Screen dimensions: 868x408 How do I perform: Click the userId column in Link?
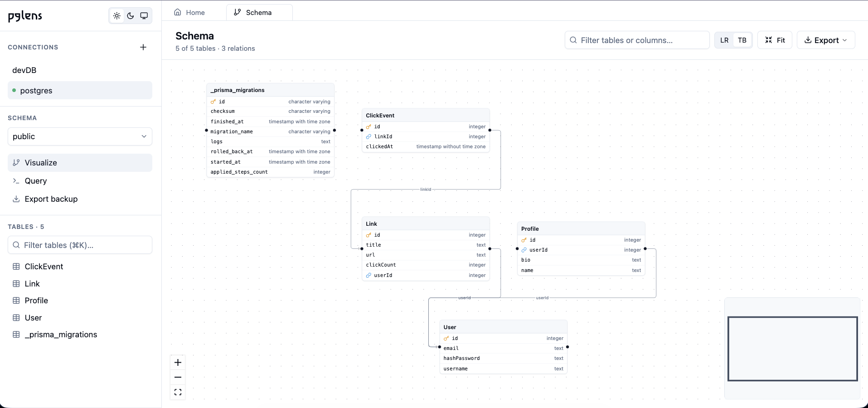(x=426, y=275)
